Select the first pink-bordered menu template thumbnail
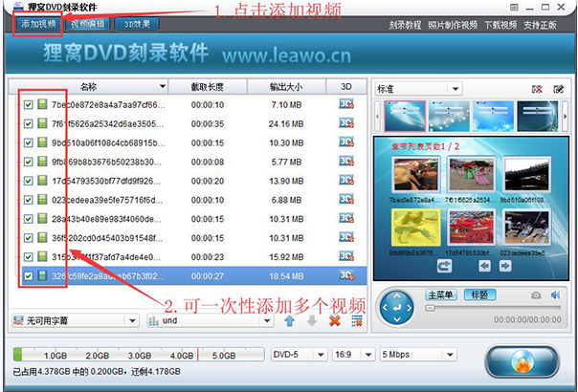The height and width of the screenshot is (392, 578). click(405, 116)
